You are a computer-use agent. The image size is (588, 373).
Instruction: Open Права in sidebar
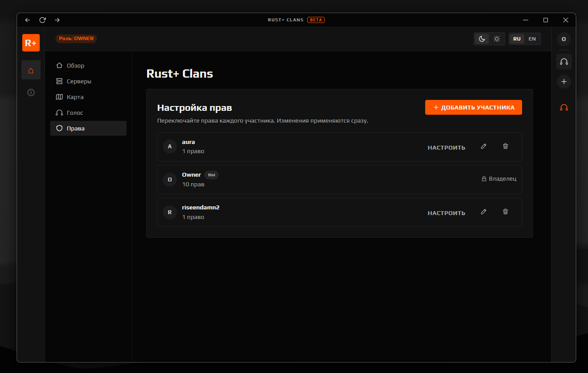click(88, 128)
